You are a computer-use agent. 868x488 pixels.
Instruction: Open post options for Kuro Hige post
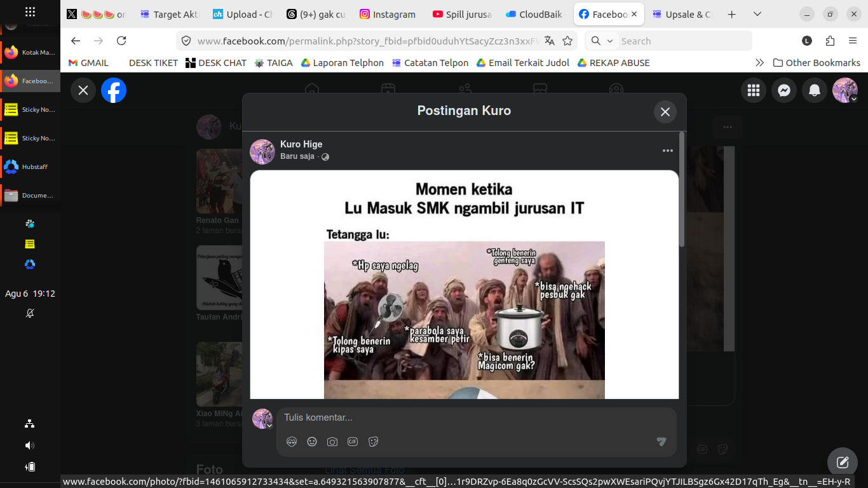tap(667, 151)
